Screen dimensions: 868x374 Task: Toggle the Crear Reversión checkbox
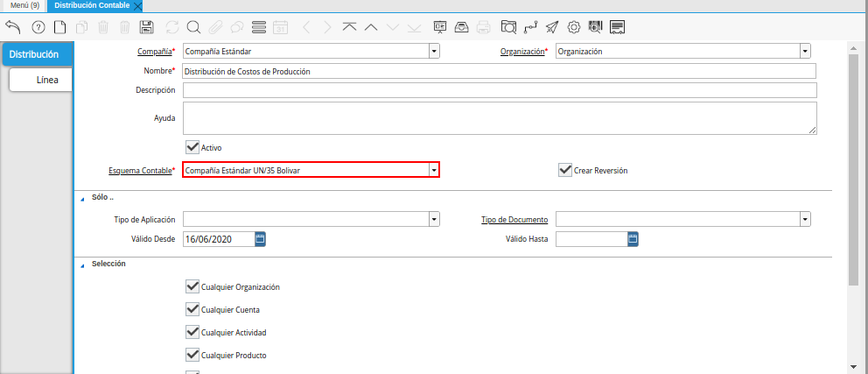[x=564, y=170]
